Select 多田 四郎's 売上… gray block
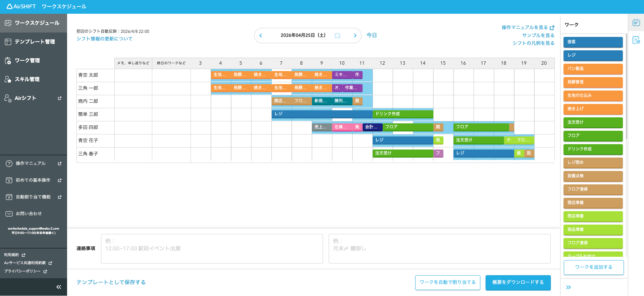 (322, 127)
